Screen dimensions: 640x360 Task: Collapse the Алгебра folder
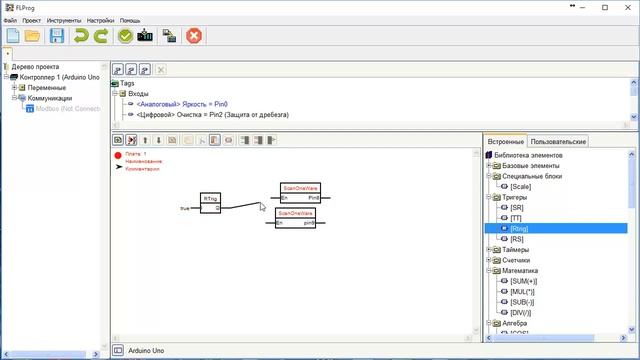coord(489,322)
